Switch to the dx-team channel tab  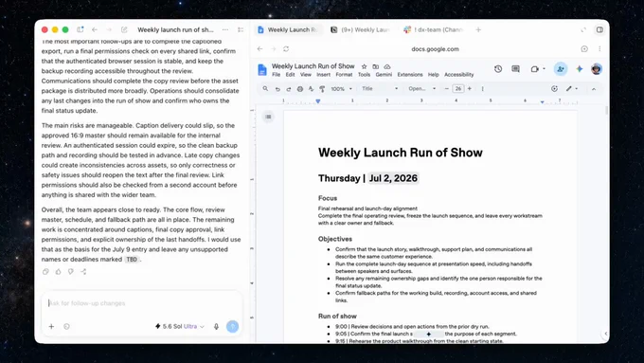(x=435, y=29)
